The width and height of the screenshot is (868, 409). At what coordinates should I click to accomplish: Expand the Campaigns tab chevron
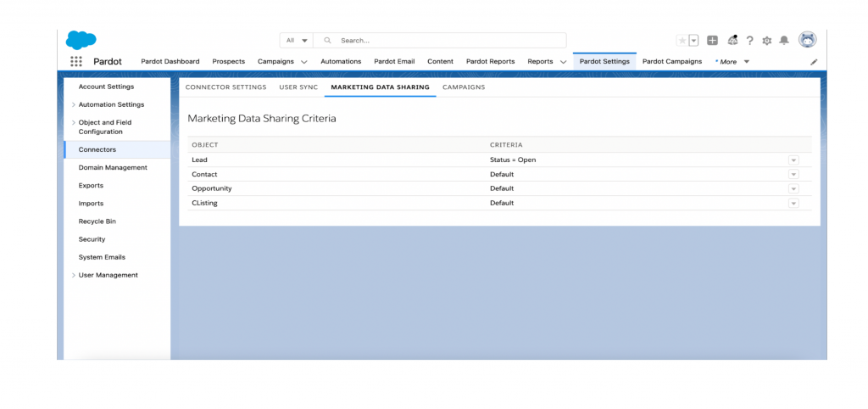[304, 62]
